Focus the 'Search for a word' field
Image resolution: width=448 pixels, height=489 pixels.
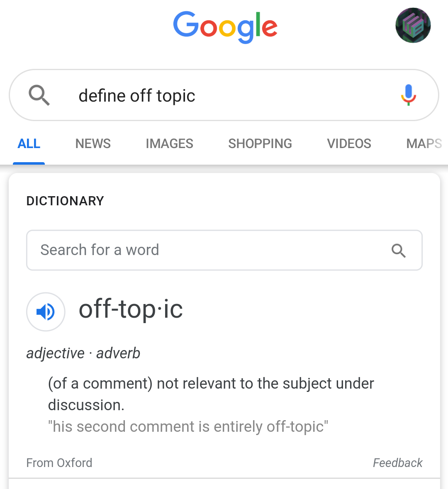[224, 250]
